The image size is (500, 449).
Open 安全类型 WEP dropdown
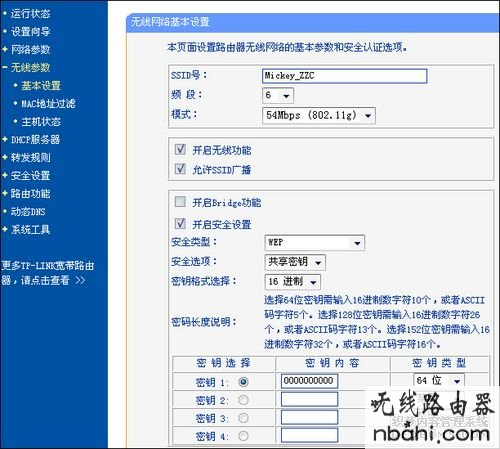[x=314, y=243]
